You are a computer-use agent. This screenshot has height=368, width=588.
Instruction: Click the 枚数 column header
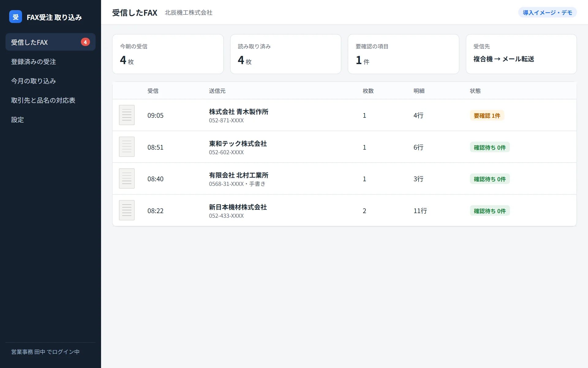pyautogui.click(x=368, y=91)
